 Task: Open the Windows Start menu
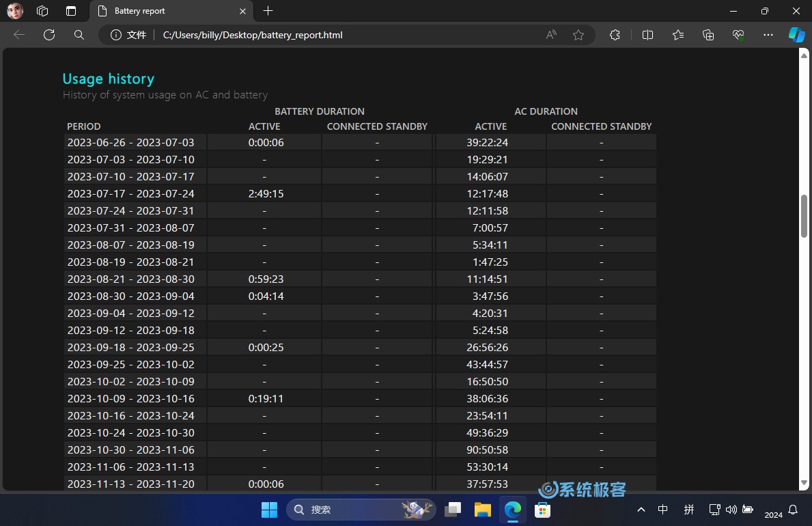point(270,510)
